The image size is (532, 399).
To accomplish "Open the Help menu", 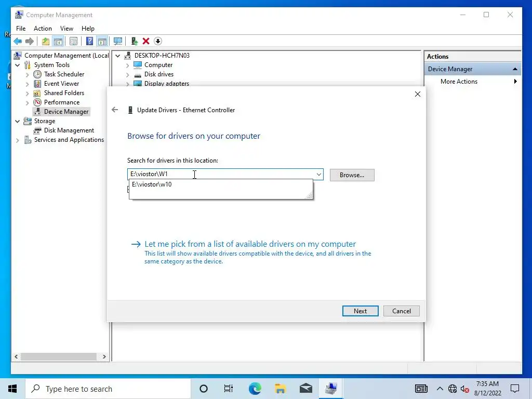I will (88, 29).
